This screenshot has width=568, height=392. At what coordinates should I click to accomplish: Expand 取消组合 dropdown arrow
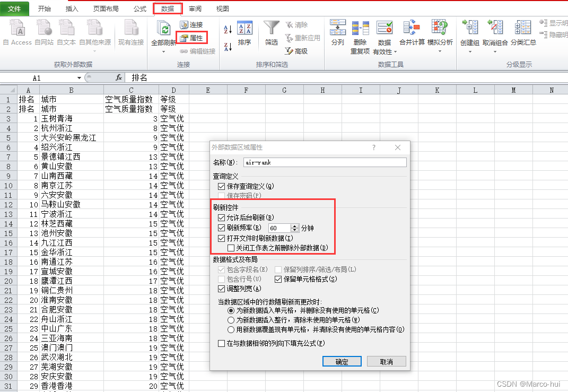pyautogui.click(x=495, y=52)
